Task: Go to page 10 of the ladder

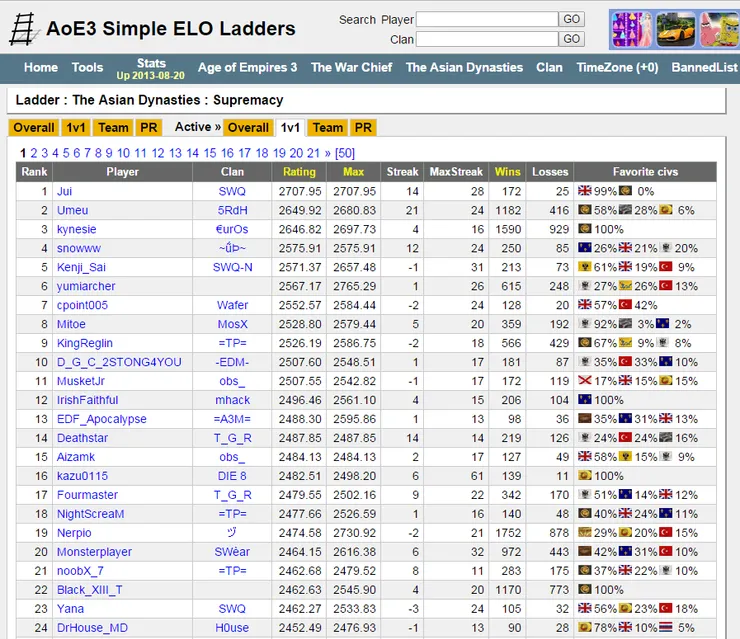Action: 123,153
